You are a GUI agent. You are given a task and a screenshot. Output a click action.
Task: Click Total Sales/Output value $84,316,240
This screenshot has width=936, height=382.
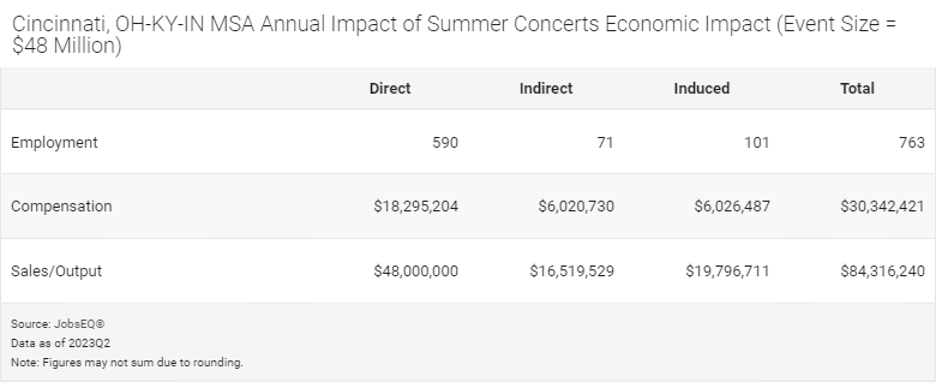point(882,271)
